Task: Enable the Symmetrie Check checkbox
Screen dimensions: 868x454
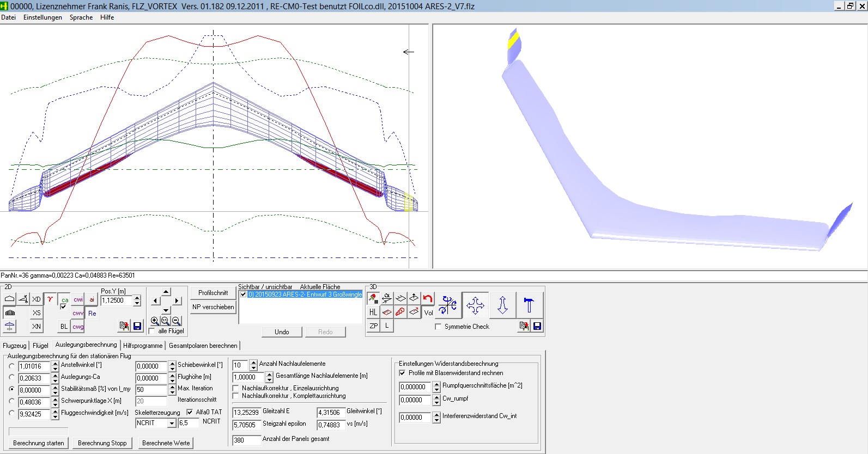Action: pos(438,327)
